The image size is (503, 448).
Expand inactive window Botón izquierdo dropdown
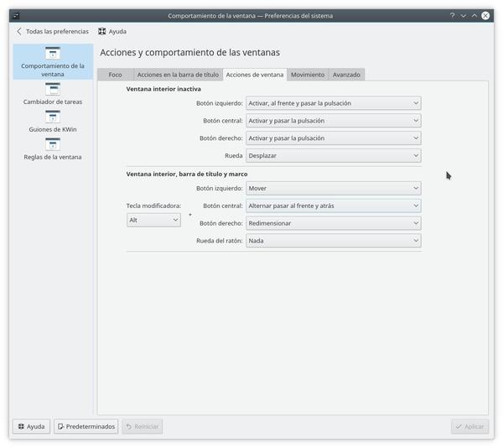[x=333, y=103]
